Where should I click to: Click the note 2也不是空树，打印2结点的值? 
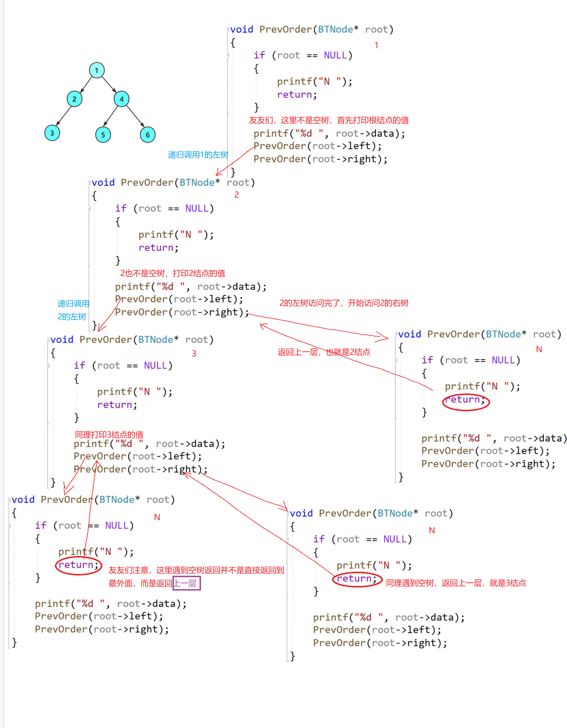pos(172,273)
